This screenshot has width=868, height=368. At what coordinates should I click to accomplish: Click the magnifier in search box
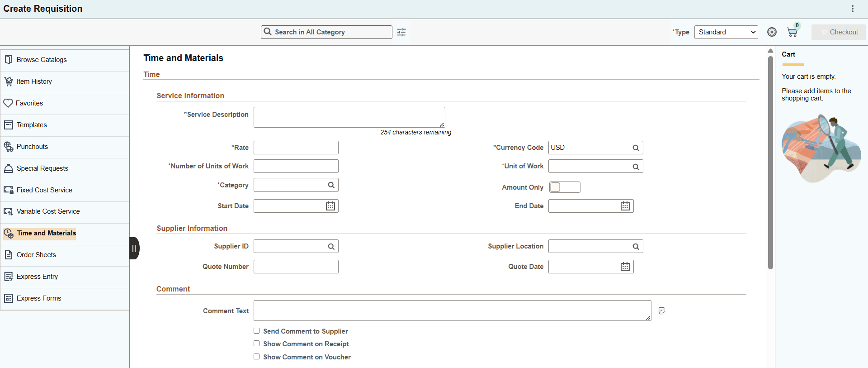(268, 32)
